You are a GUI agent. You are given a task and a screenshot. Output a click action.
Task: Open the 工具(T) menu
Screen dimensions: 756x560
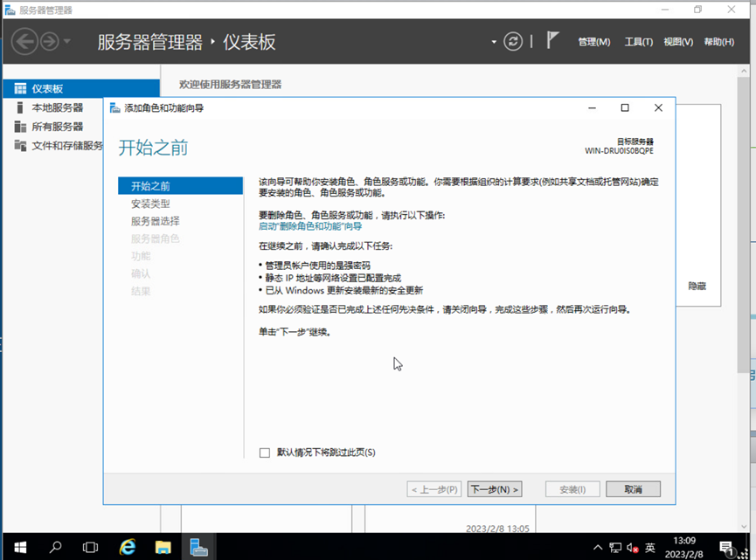pos(639,42)
